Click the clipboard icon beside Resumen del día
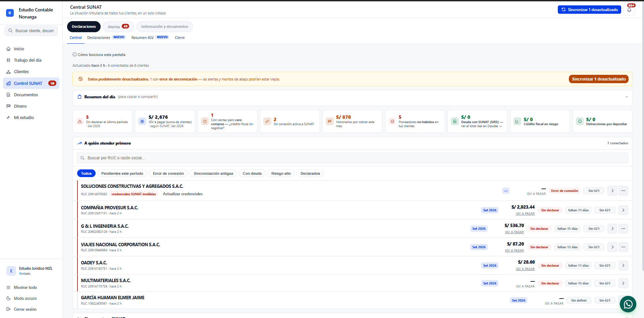 coord(79,97)
